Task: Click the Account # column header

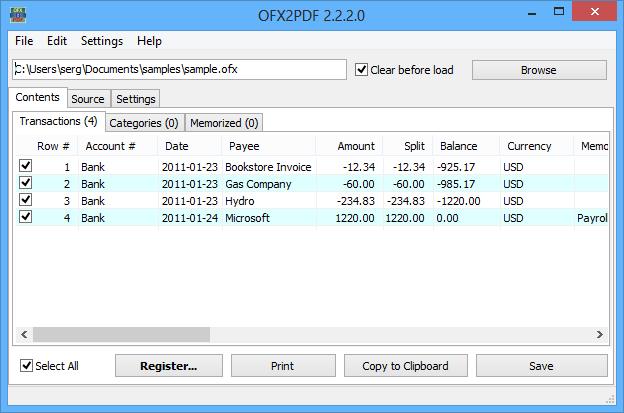Action: (x=118, y=146)
